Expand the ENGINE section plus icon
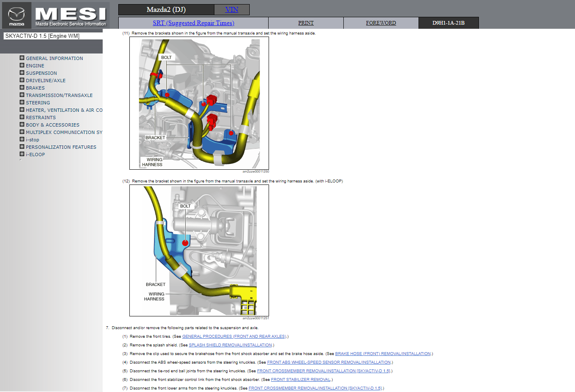Screen dimensions: 575x392 (22, 65)
